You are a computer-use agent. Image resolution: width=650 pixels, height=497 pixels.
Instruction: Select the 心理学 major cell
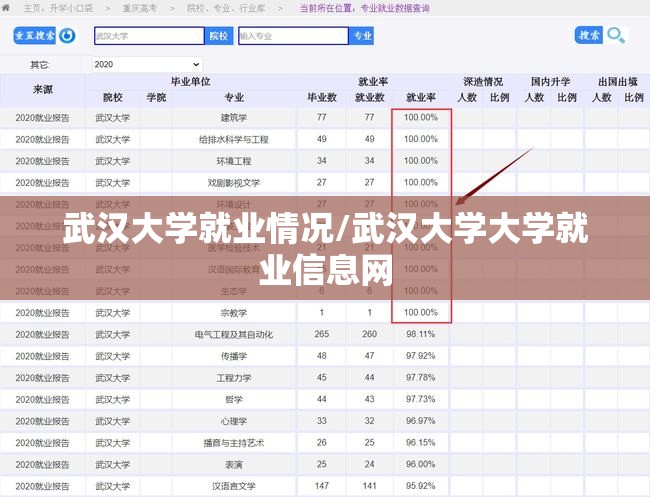234,421
